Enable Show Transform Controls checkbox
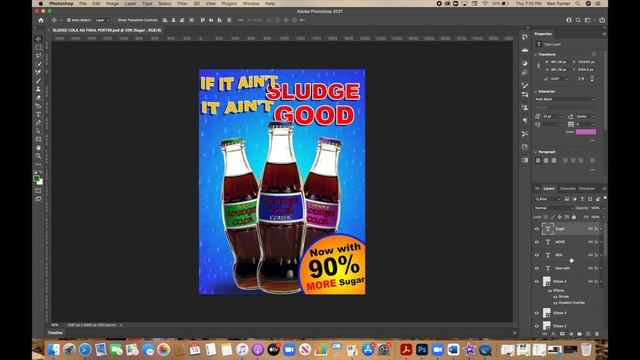Viewport: 640px width, 360px height. click(116, 20)
